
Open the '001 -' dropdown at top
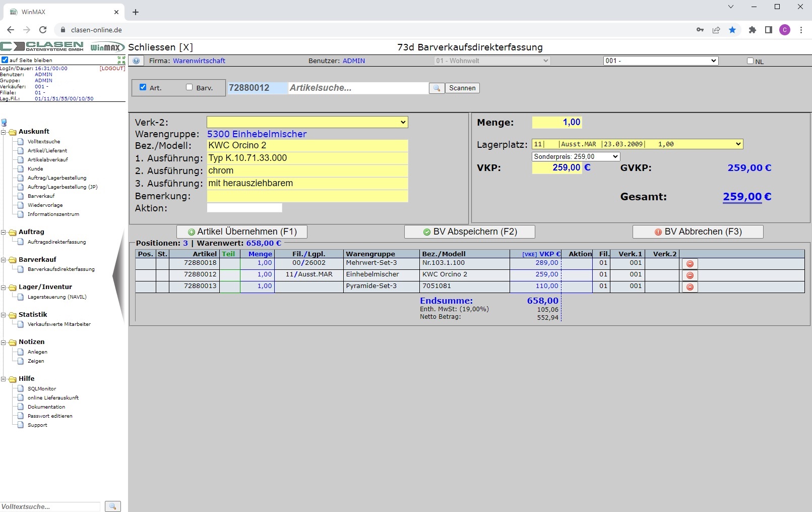661,61
